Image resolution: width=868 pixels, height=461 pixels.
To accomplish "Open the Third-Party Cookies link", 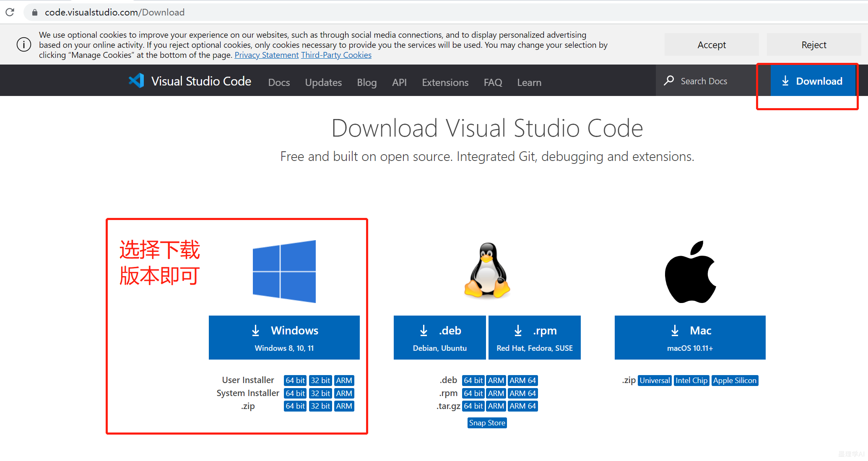I will 336,55.
